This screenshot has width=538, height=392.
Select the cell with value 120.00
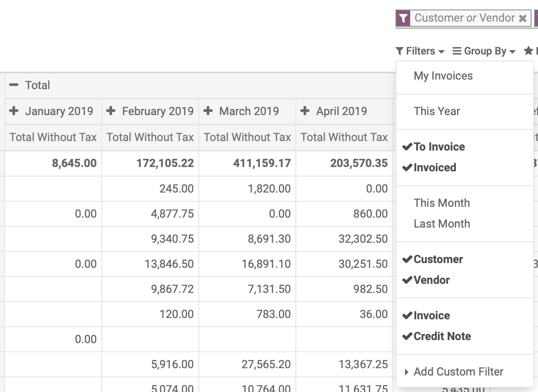click(x=150, y=314)
